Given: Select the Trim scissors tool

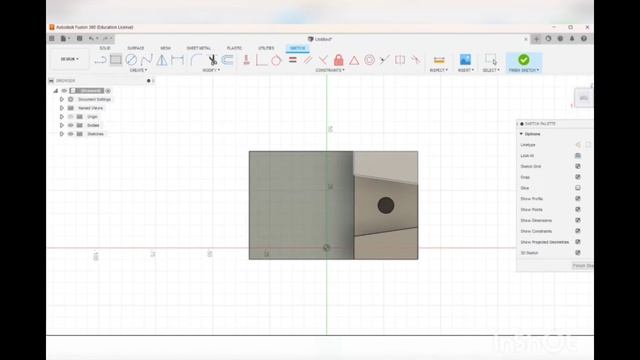Looking at the screenshot, I should [212, 60].
